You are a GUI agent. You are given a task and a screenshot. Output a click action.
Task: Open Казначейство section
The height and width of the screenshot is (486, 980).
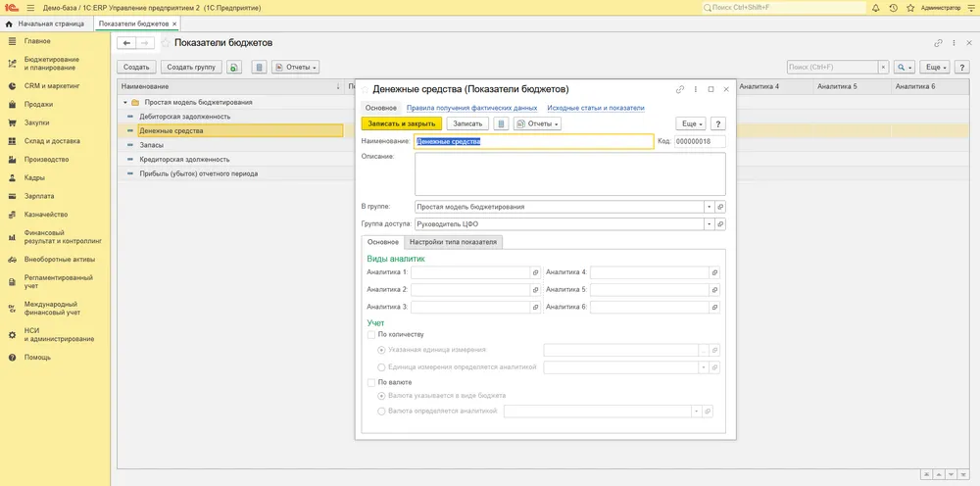coord(46,215)
